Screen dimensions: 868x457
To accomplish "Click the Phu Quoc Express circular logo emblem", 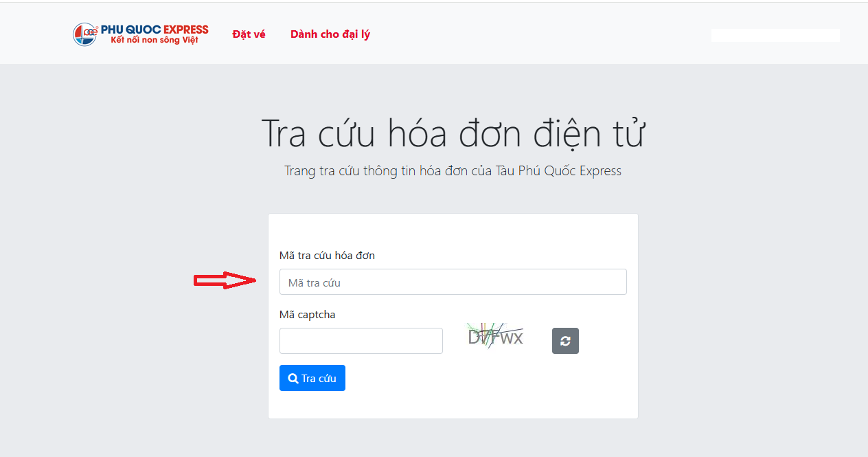I will click(85, 34).
